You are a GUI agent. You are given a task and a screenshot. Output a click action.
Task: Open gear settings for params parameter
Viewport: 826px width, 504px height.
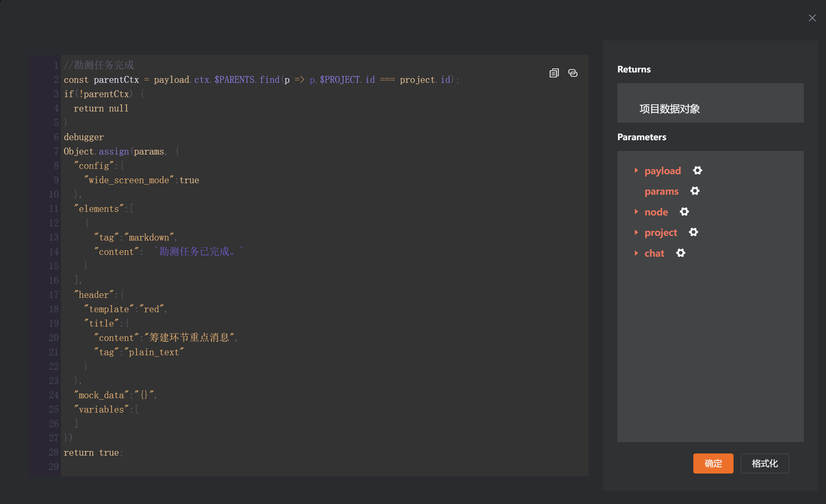point(695,191)
